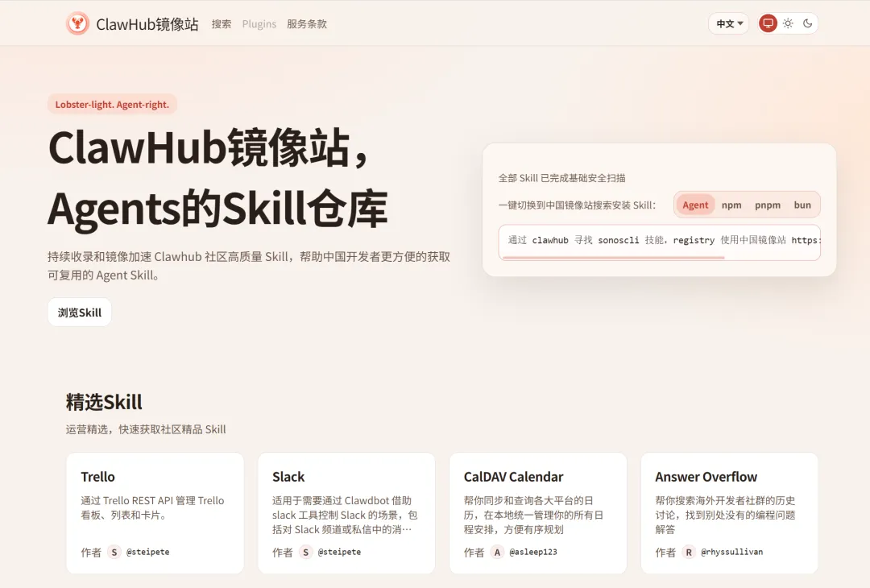Click the A avatar beside @asleep123

(497, 552)
